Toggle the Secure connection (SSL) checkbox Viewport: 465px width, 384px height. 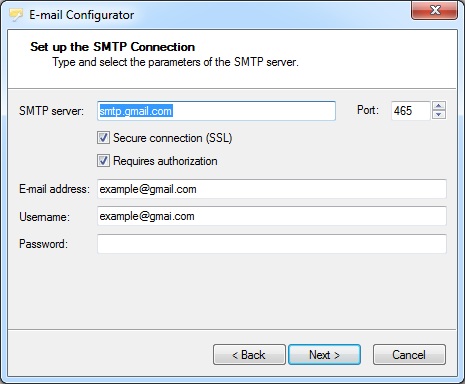103,138
